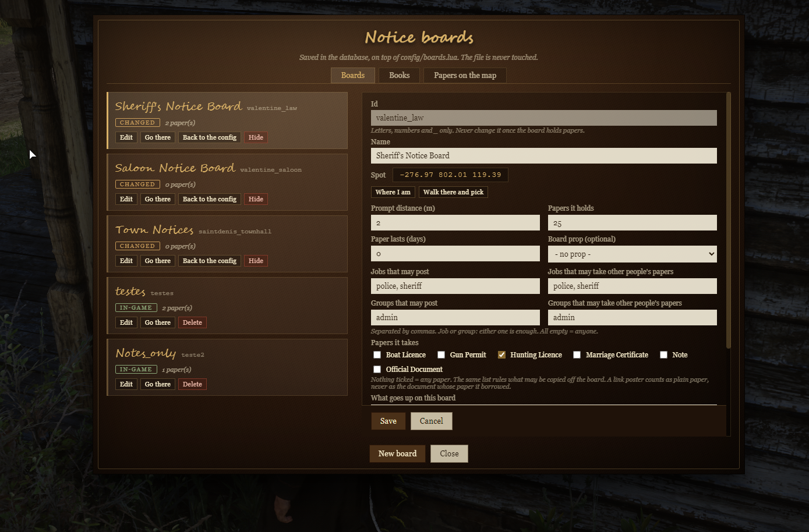Screen dimensions: 809x532
Task: Go there for Notes_only board
Action: pos(158,384)
